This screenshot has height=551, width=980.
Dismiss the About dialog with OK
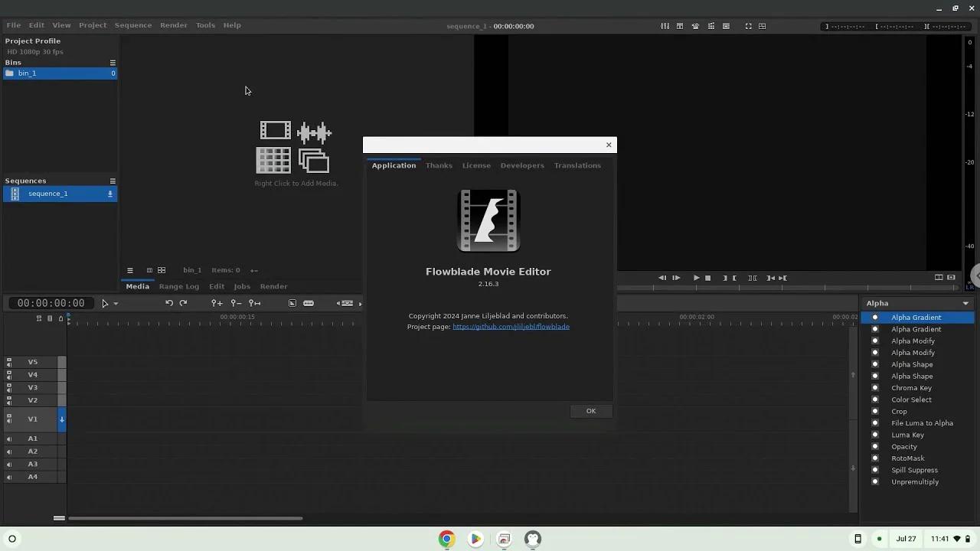(590, 411)
